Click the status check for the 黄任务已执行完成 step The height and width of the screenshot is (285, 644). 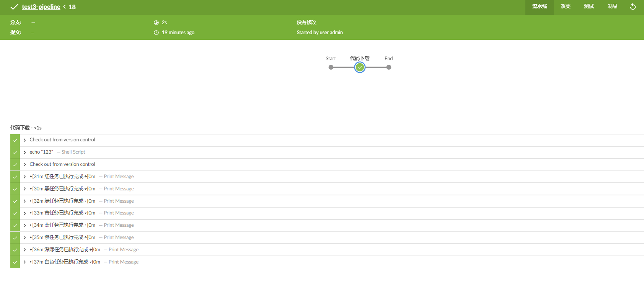(x=15, y=213)
